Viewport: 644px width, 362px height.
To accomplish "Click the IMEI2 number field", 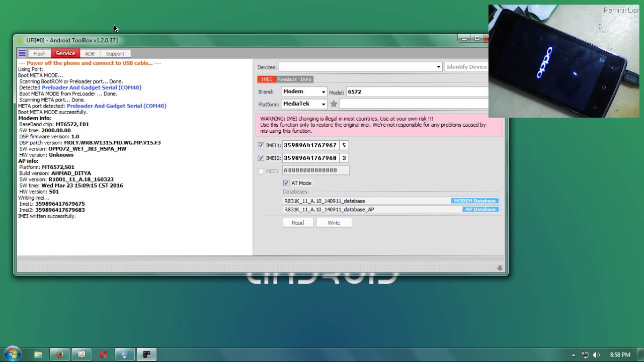I will (310, 158).
